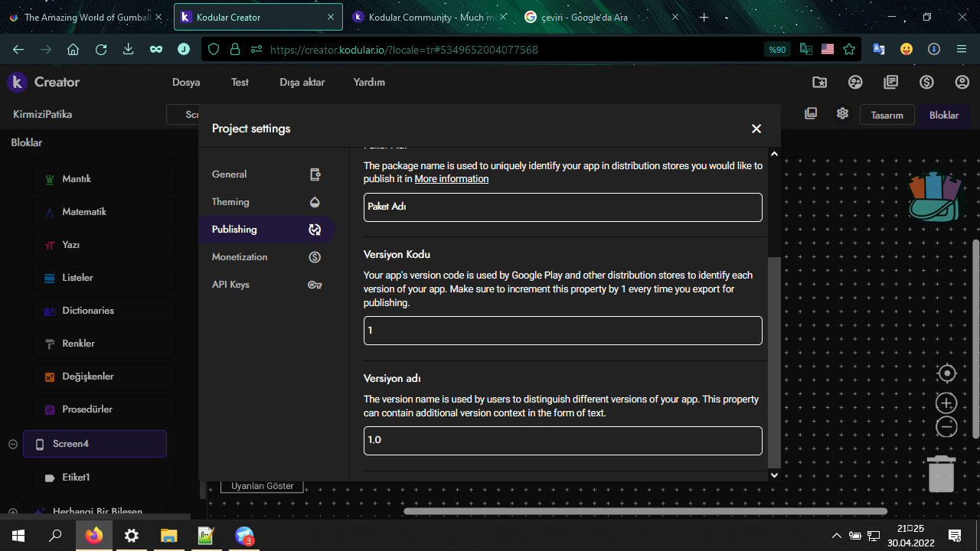Open the Dictionaries blocks category
The width and height of the screenshot is (980, 551).
coord(104,311)
